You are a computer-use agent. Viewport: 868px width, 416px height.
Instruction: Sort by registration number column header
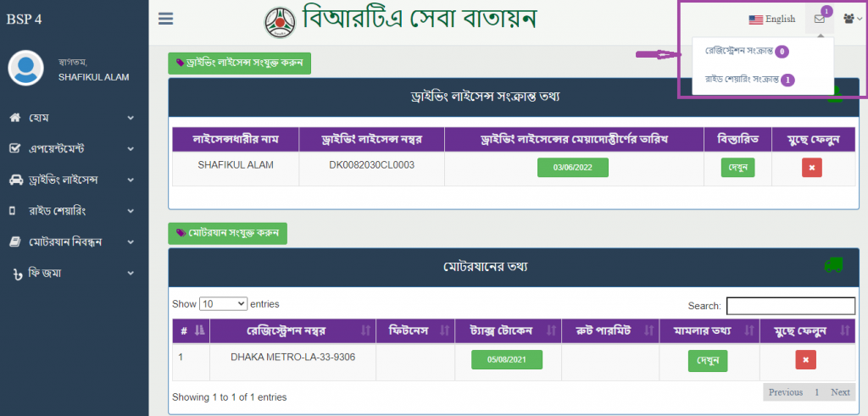pos(292,330)
